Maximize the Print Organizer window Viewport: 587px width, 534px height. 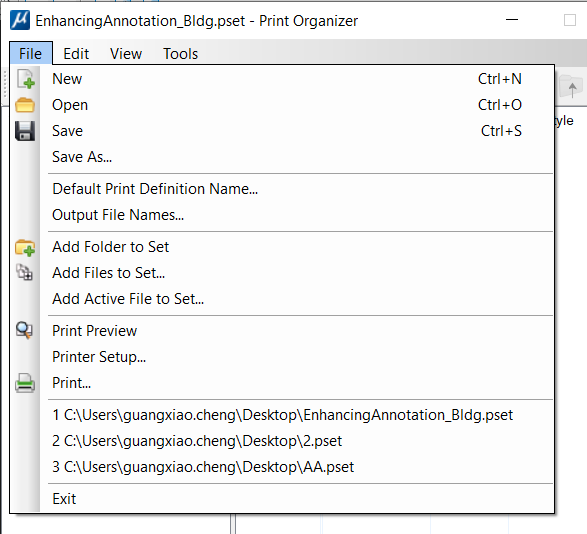(x=570, y=20)
